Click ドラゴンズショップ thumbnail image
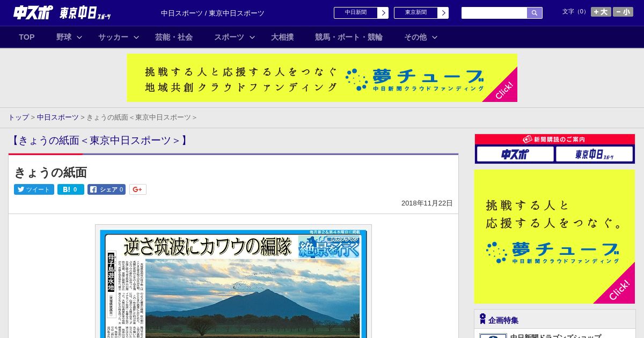644x338 pixels. (x=493, y=336)
